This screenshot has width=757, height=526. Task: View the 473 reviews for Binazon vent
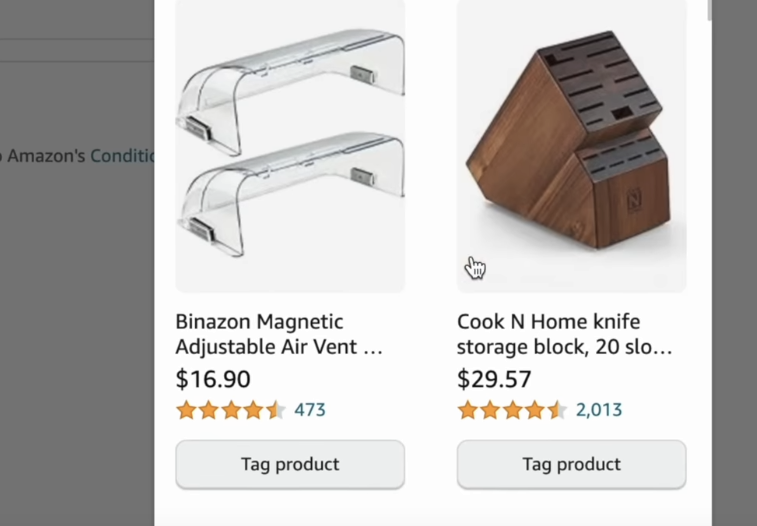coord(310,410)
